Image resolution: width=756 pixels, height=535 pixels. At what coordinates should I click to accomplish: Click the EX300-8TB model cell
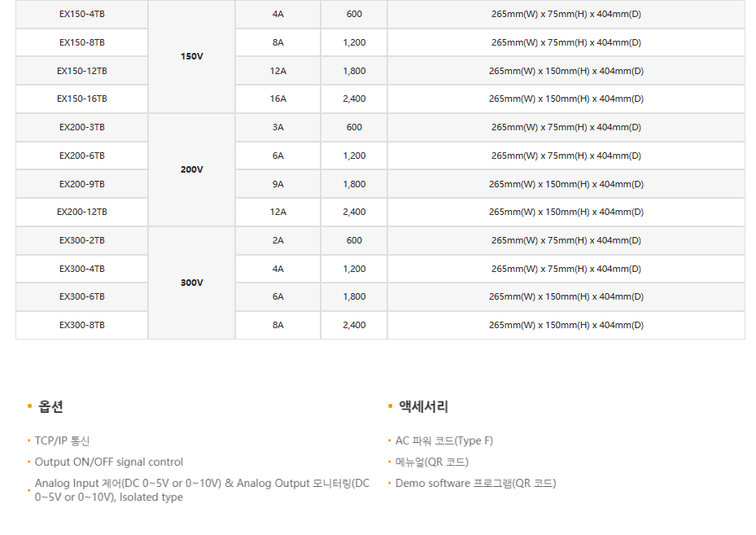(81, 325)
